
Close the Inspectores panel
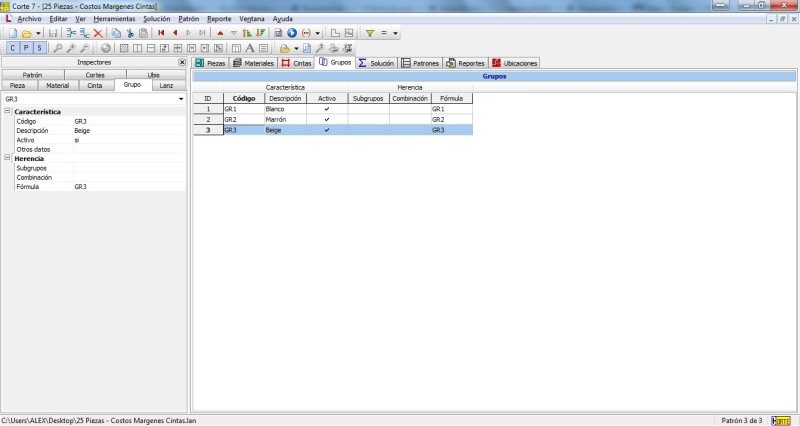pos(181,62)
